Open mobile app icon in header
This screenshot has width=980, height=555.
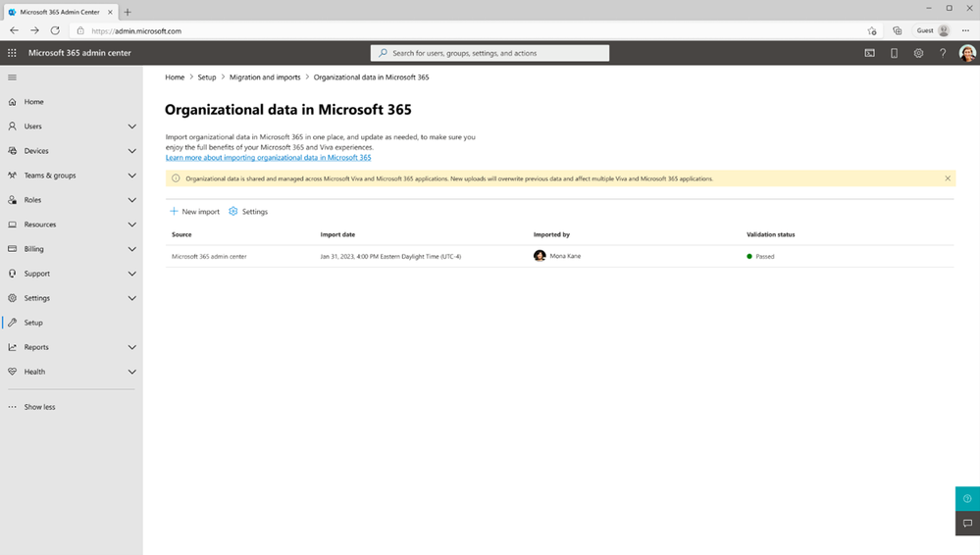coord(894,53)
